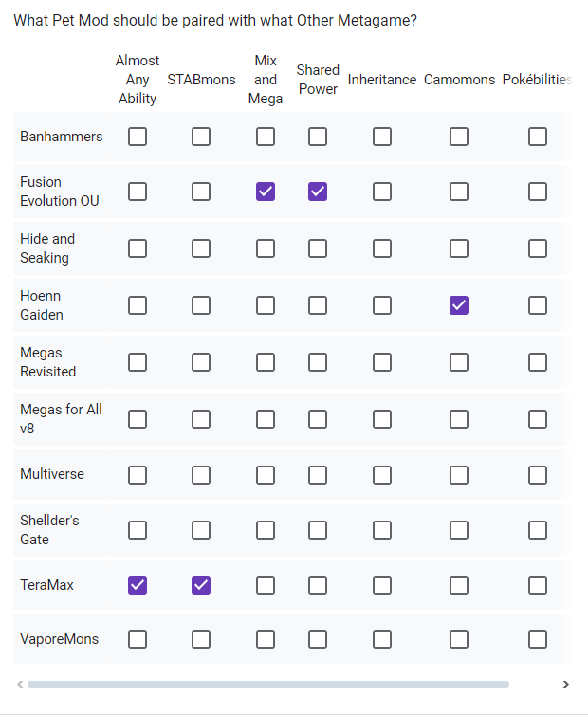Check VaporeMons for Almost Any Ability
This screenshot has height=715, width=588.
point(138,639)
